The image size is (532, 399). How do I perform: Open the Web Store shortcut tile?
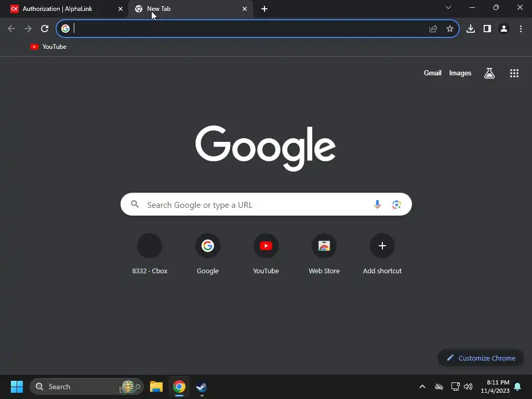click(x=324, y=254)
